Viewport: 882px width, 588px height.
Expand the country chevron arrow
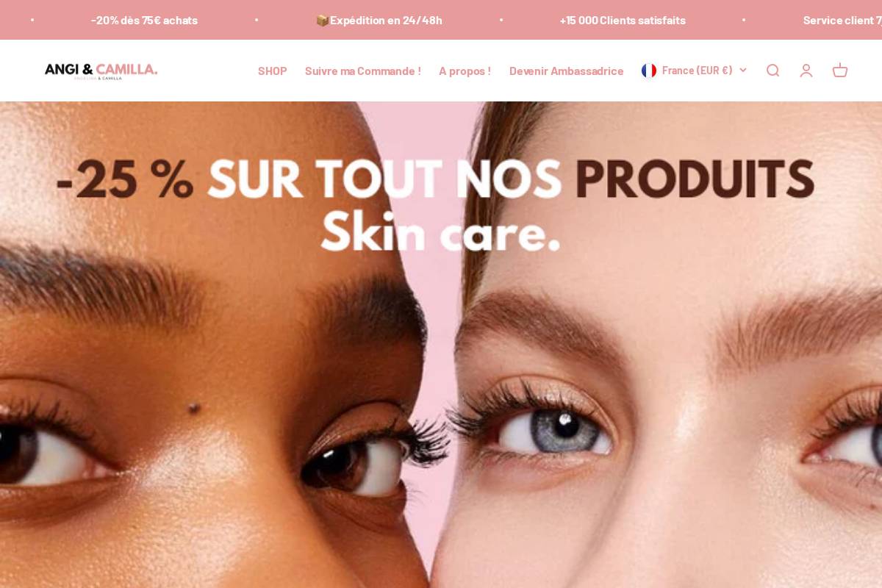point(742,71)
